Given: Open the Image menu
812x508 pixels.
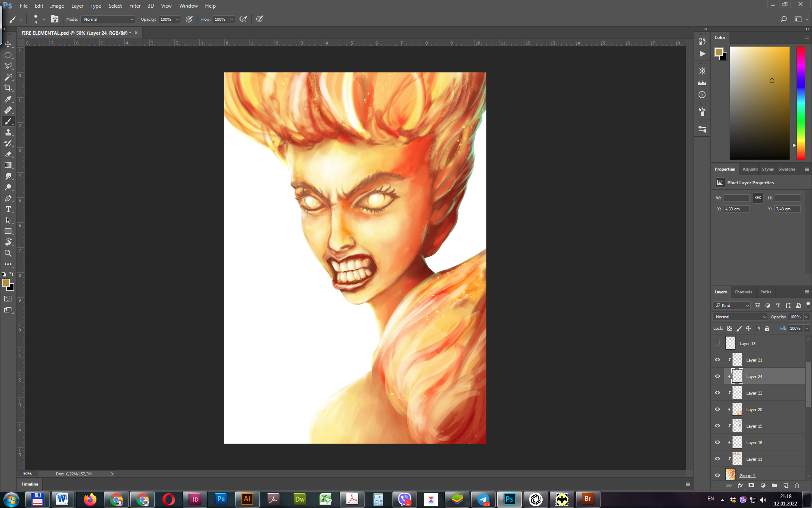Looking at the screenshot, I should point(57,6).
